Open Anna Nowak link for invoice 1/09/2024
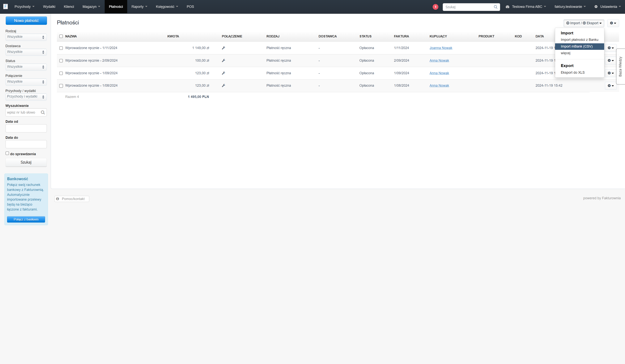 click(x=439, y=73)
